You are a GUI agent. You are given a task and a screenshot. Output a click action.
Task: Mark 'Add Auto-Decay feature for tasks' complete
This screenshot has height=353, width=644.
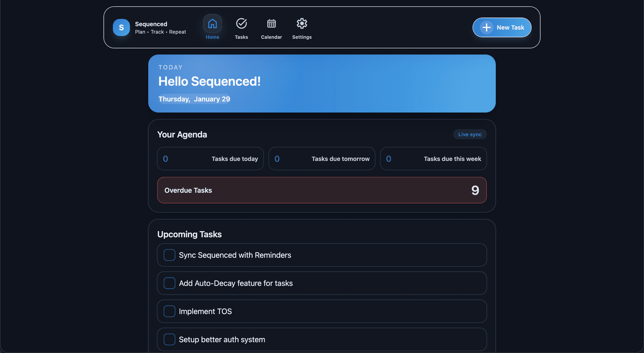pyautogui.click(x=169, y=283)
